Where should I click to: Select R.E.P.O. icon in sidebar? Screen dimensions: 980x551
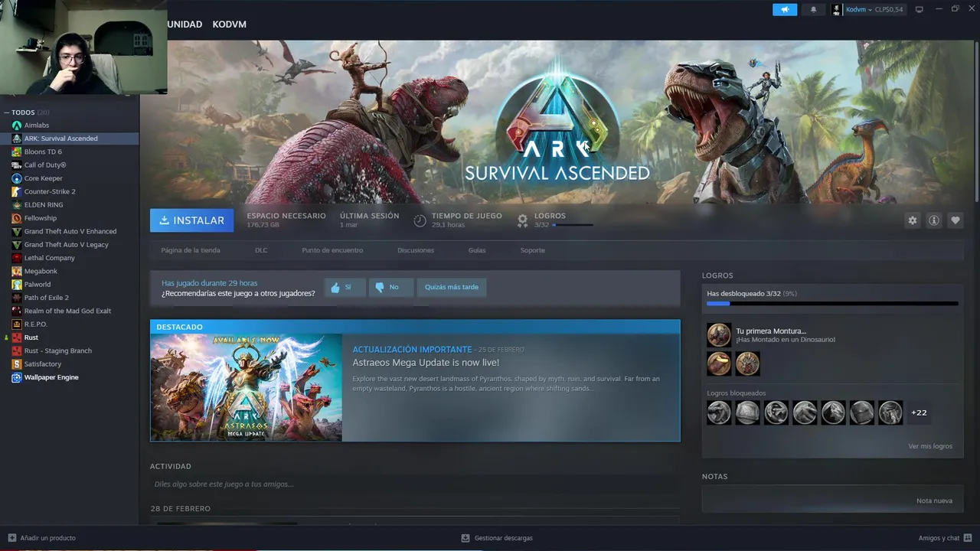tap(17, 324)
